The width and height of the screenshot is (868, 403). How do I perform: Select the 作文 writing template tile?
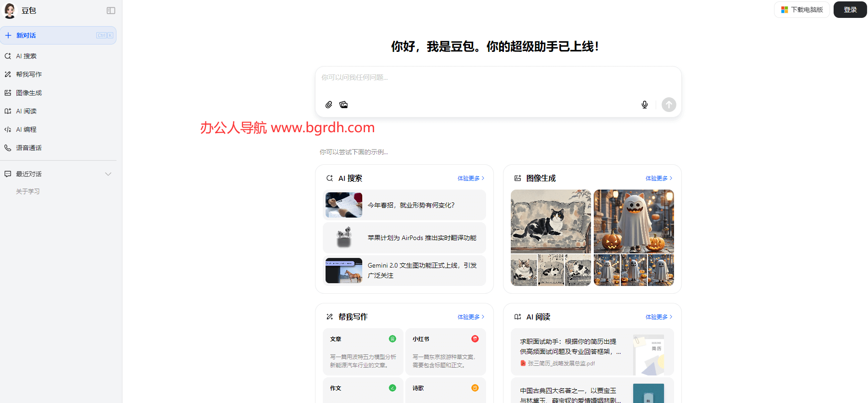[363, 390]
